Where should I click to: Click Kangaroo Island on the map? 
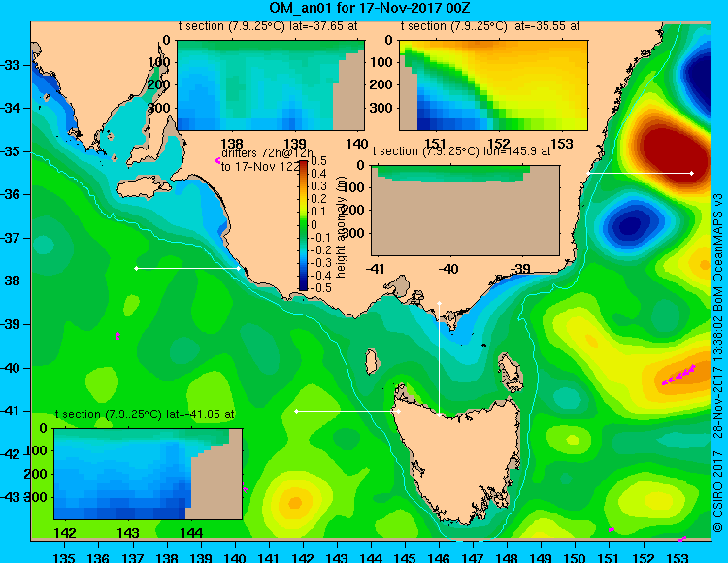pyautogui.click(x=145, y=188)
